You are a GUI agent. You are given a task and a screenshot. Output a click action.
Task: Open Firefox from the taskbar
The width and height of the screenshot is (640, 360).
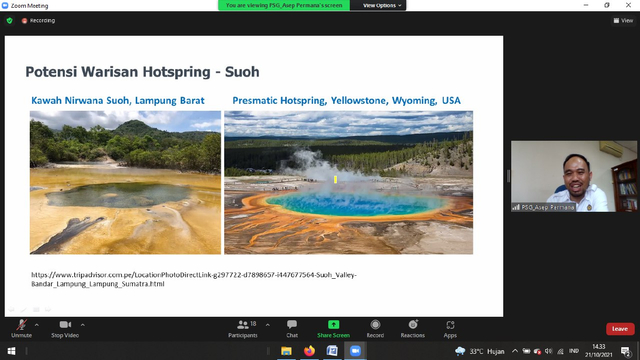pos(309,351)
